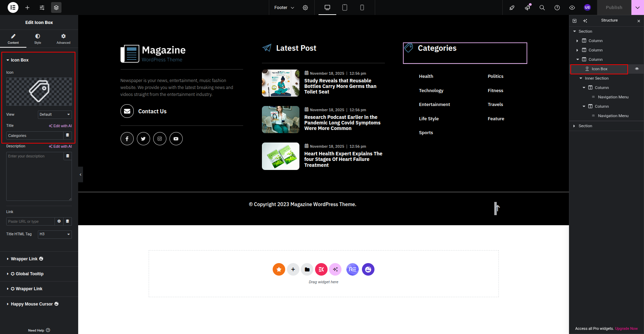
Task: Click Edit with AI for Title
Action: [x=60, y=126]
